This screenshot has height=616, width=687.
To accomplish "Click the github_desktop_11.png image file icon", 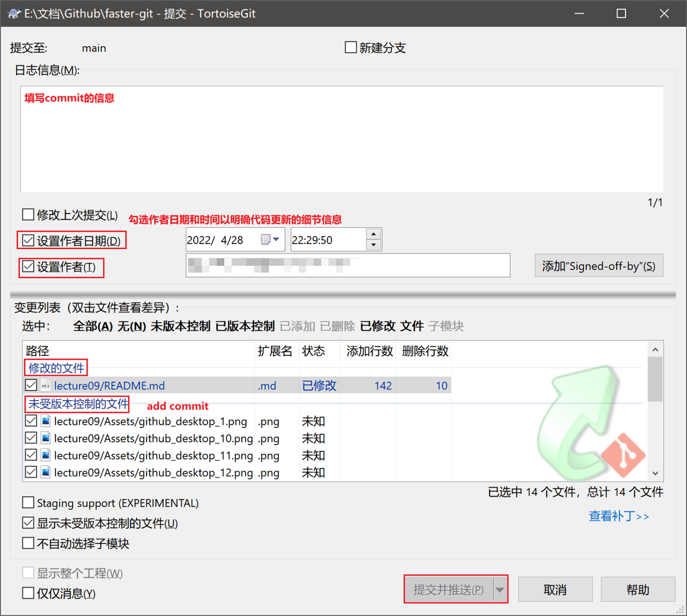I will coord(46,455).
